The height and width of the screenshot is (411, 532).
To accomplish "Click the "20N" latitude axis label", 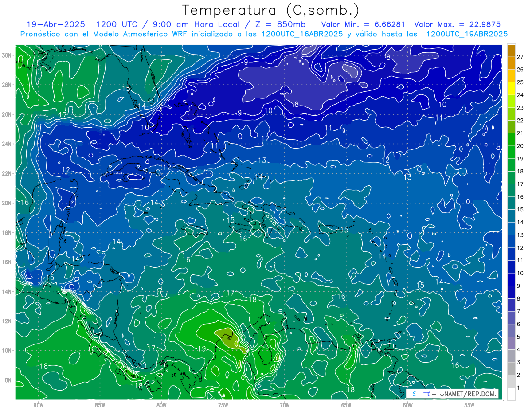I will [x=6, y=203].
